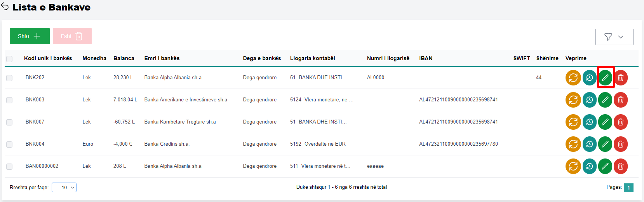This screenshot has width=644, height=202.
Task: Click the back arrow beside Lista e Bankave
Action: pos(5,7)
